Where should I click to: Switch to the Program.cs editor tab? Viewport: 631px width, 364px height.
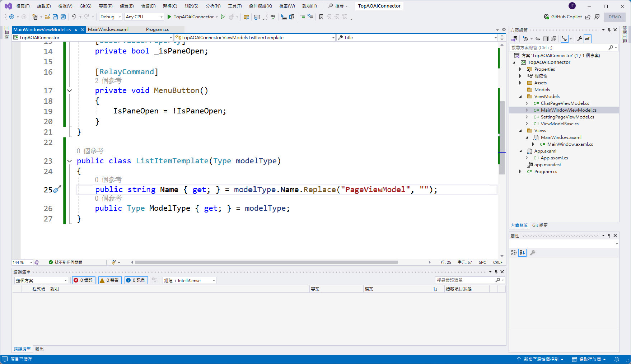[x=157, y=29]
